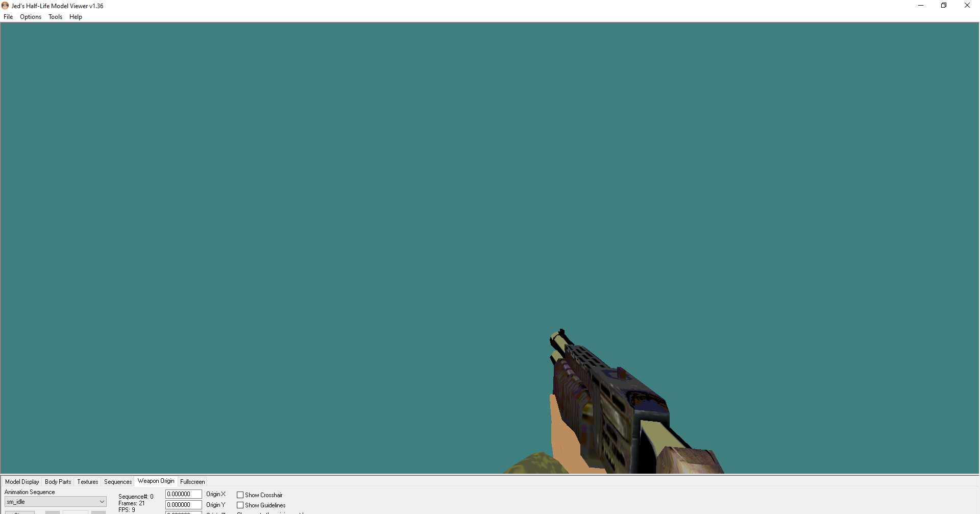Image resolution: width=980 pixels, height=514 pixels.
Task: Click the 'Sequence#: 0' text
Action: [136, 497]
